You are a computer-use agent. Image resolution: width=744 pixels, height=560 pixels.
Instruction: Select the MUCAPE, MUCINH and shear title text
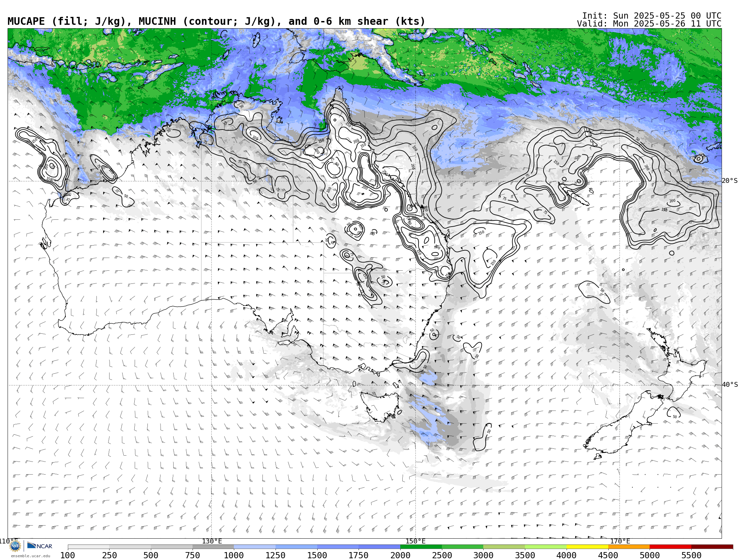216,21
